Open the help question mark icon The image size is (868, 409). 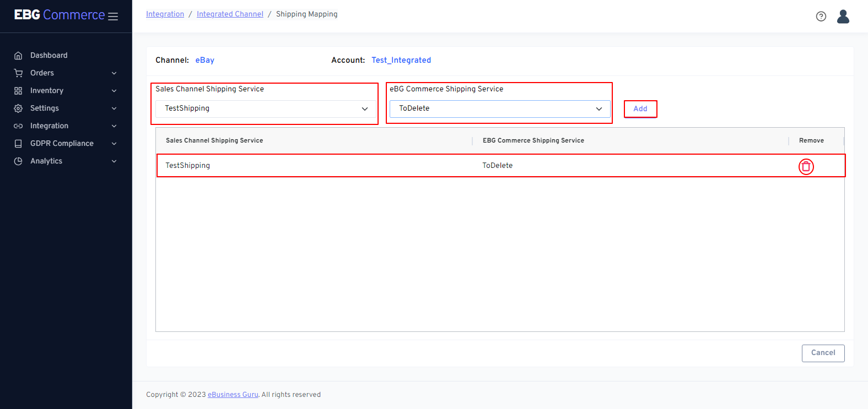pyautogui.click(x=821, y=17)
